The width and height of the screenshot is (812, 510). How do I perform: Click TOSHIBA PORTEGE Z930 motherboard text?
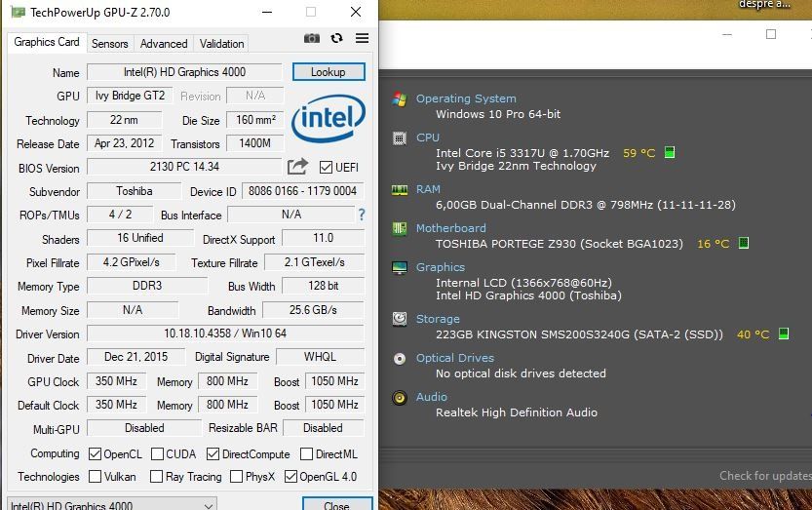(x=560, y=244)
